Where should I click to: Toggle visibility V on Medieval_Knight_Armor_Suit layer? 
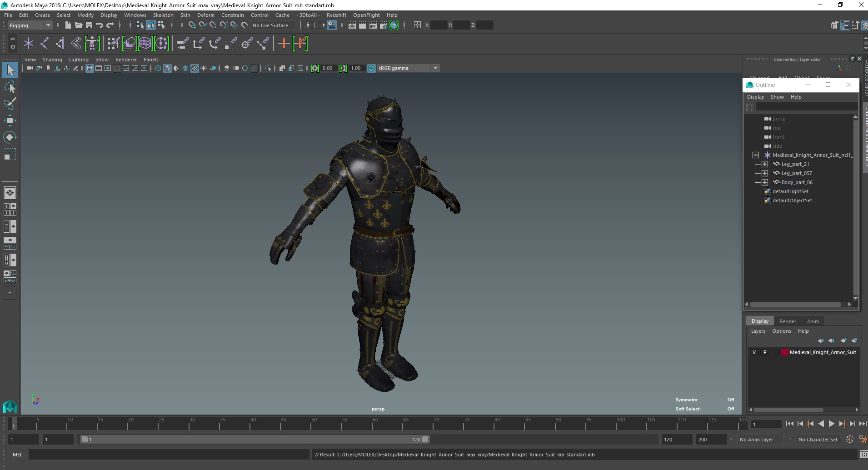[754, 352]
